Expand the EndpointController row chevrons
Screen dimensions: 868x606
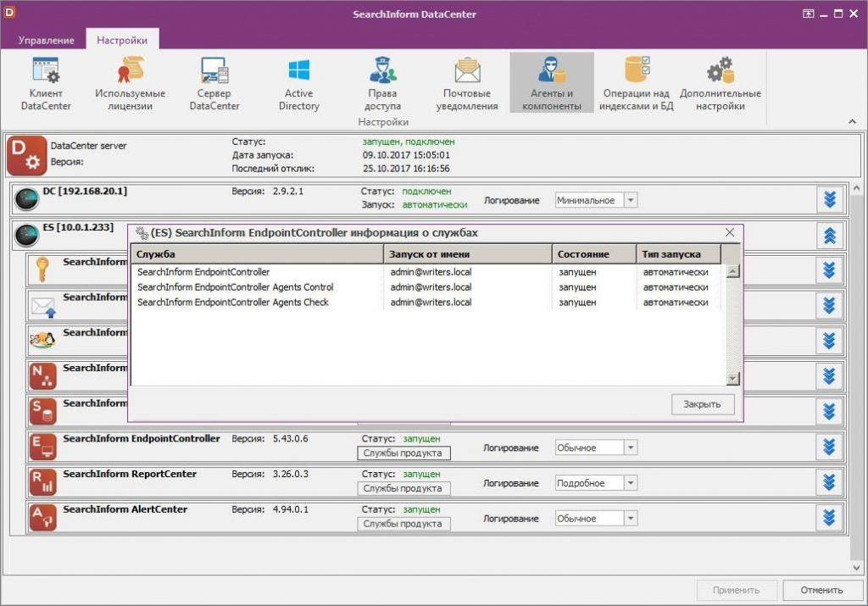(829, 448)
